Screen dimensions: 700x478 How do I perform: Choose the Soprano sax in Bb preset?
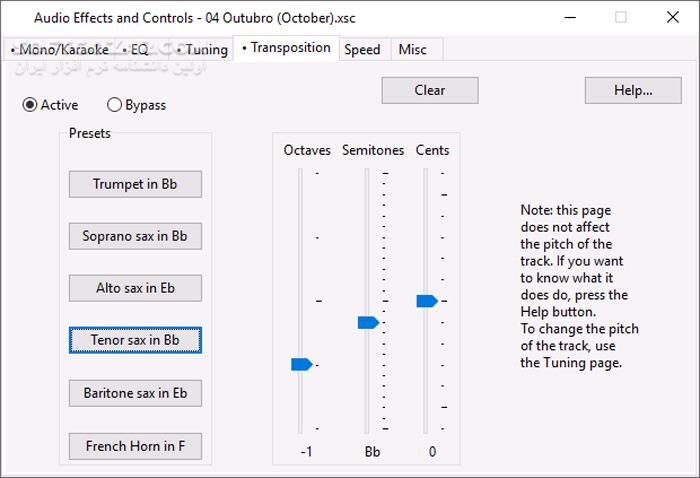[135, 236]
